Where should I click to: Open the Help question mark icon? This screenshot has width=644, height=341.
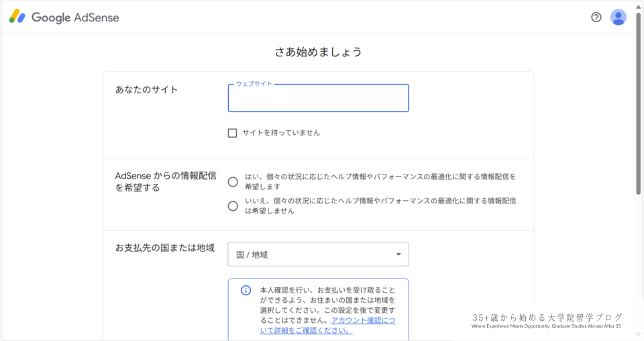coord(596,17)
